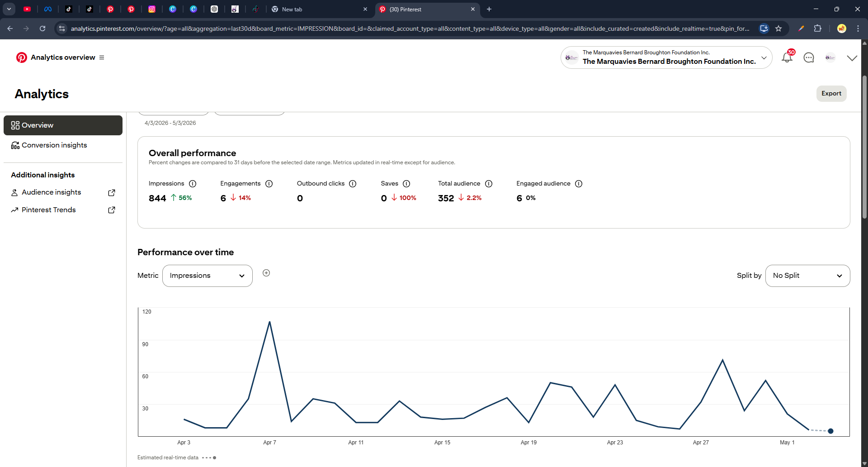The image size is (868, 467).
Task: Show info tooltip for Outbound clicks
Action: point(353,184)
